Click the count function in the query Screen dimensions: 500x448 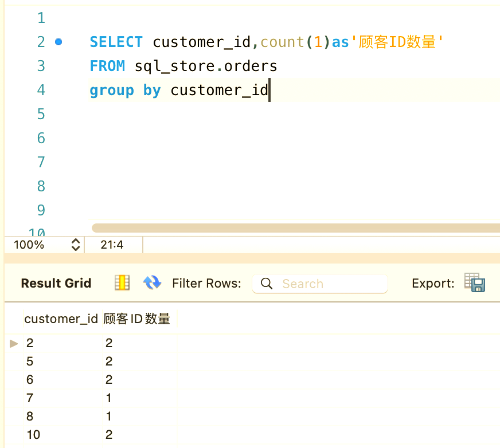pyautogui.click(x=282, y=42)
